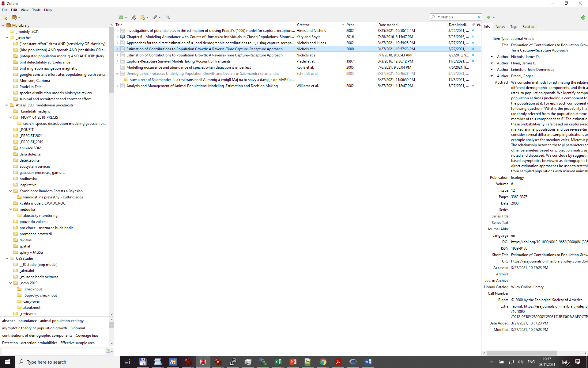Open Word from the taskbar
The width and height of the screenshot is (588, 368).
368,362
